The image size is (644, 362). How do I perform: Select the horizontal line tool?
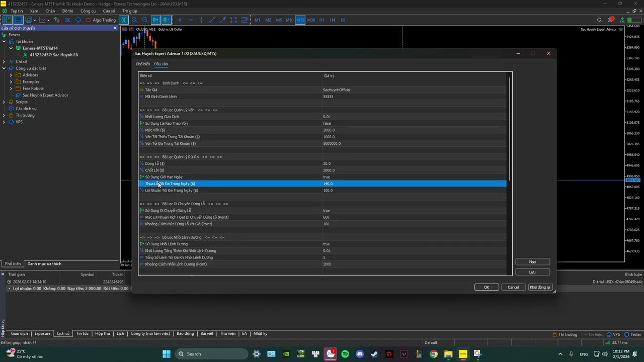191,20
